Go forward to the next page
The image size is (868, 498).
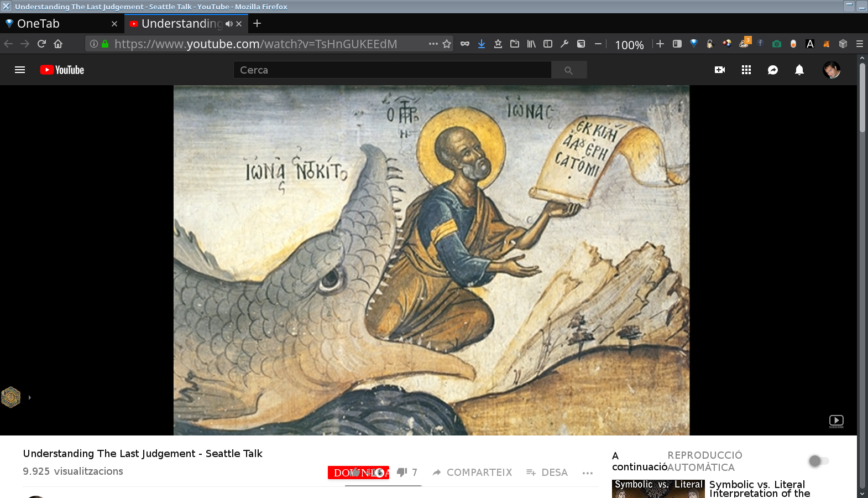[x=25, y=44]
